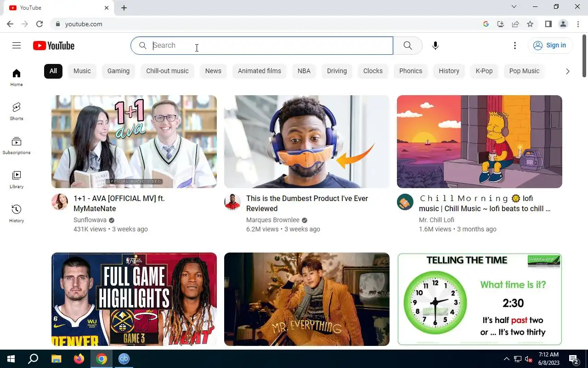Open Chrome three-dot menu
This screenshot has width=588, height=368.
point(577,24)
